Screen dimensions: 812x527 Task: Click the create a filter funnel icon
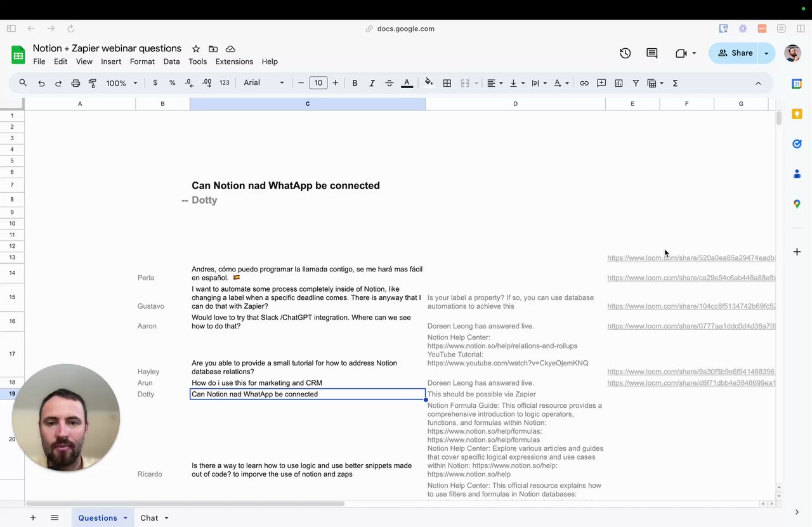coord(636,83)
